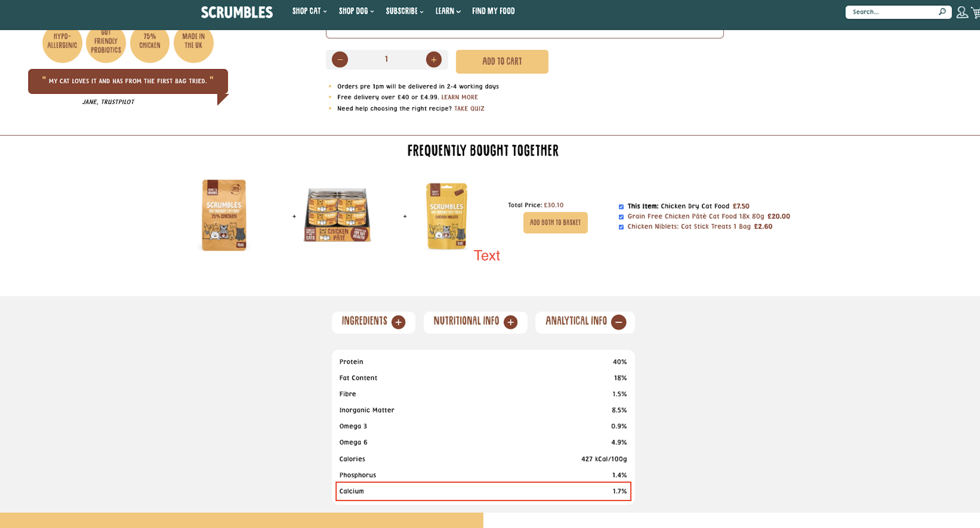Uncheck This Item Chicken Dry Cat Food
The height and width of the screenshot is (528, 980).
(621, 207)
